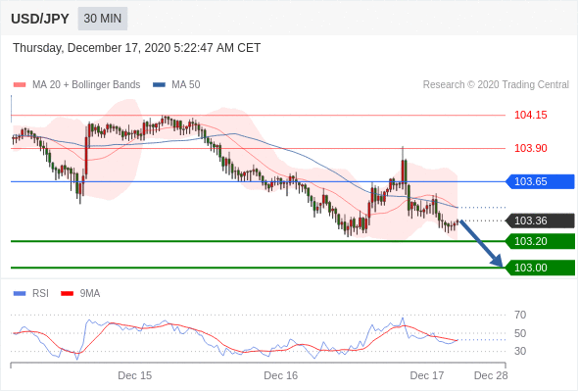This screenshot has height=392, width=578.
Task: Toggle the RSI legend entry
Action: point(31,294)
